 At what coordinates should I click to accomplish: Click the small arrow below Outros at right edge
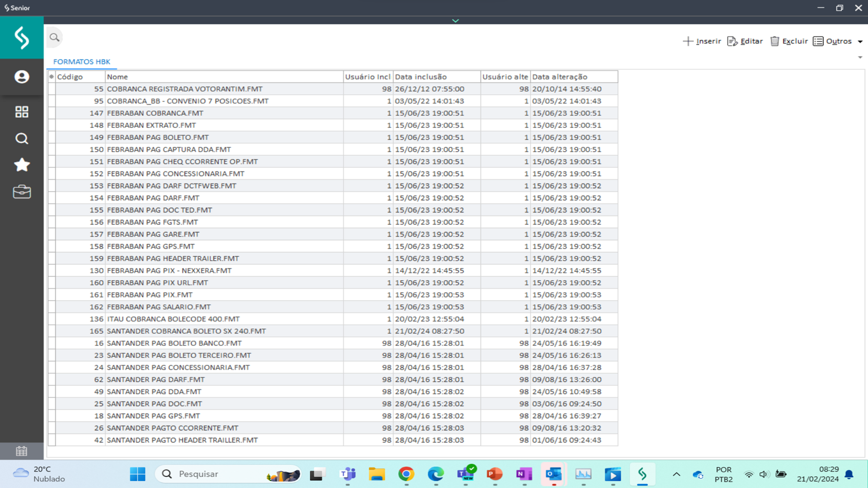860,57
